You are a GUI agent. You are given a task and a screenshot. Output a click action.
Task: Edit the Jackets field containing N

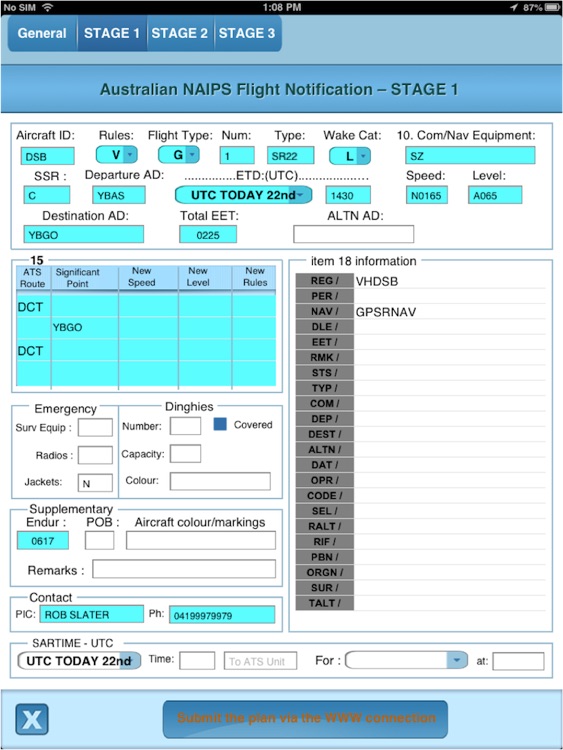click(x=95, y=483)
